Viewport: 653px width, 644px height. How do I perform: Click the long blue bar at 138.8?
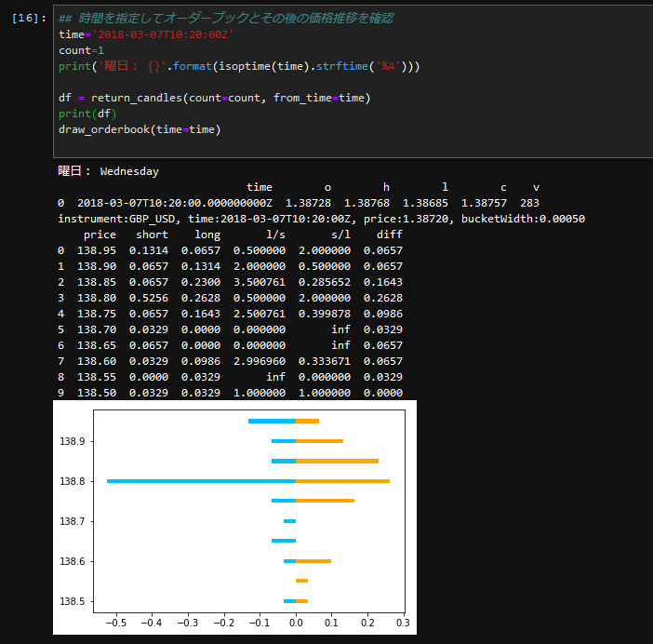(201, 481)
